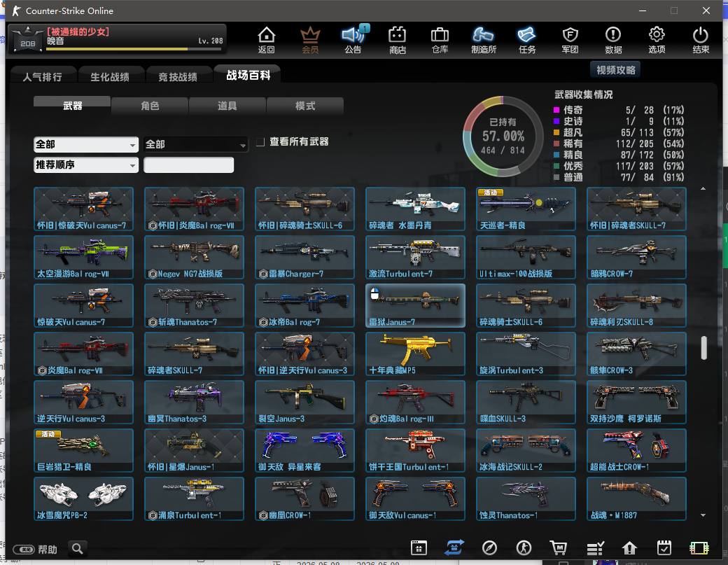728x565 pixels.
Task: Click the 超凡 orange legend swatch
Action: 556,132
